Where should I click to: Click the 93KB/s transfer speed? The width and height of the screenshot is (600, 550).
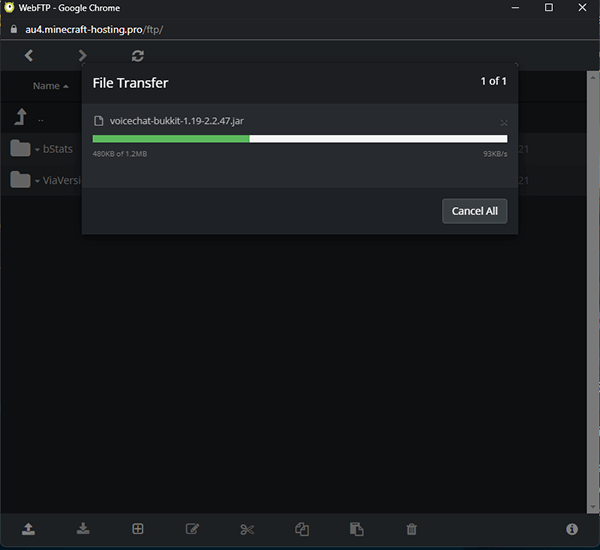[x=495, y=154]
